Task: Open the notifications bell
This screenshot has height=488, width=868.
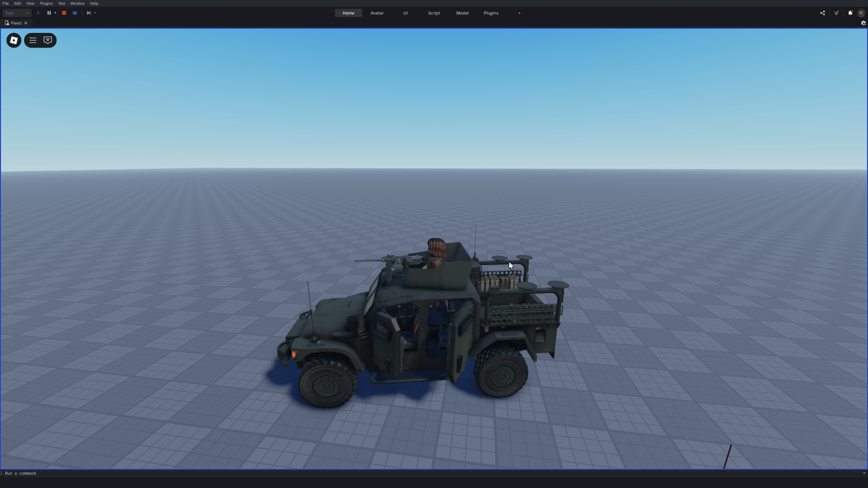Action: click(x=850, y=13)
